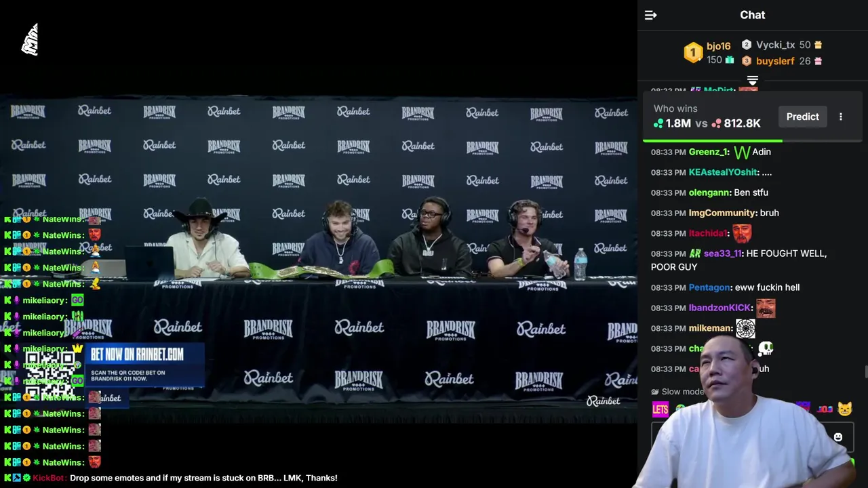This screenshot has height=488, width=868.
Task: Click ImgCommunity username in chat
Action: [x=723, y=213]
